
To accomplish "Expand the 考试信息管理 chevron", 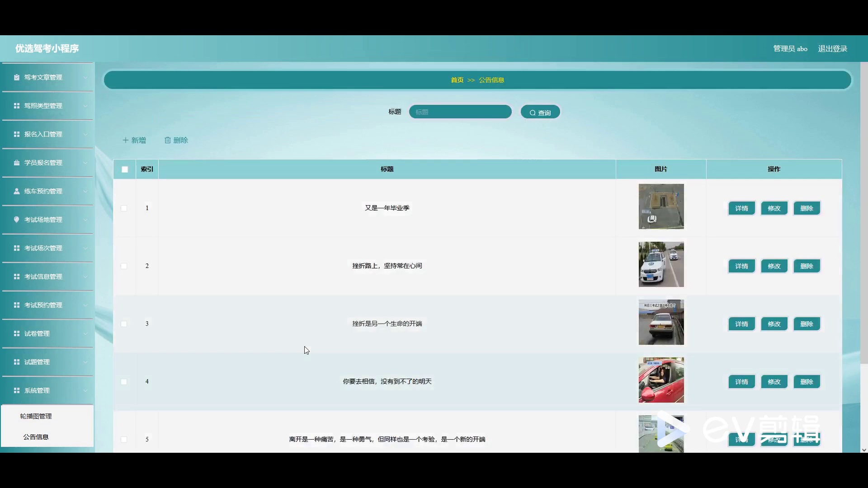I will (x=85, y=277).
